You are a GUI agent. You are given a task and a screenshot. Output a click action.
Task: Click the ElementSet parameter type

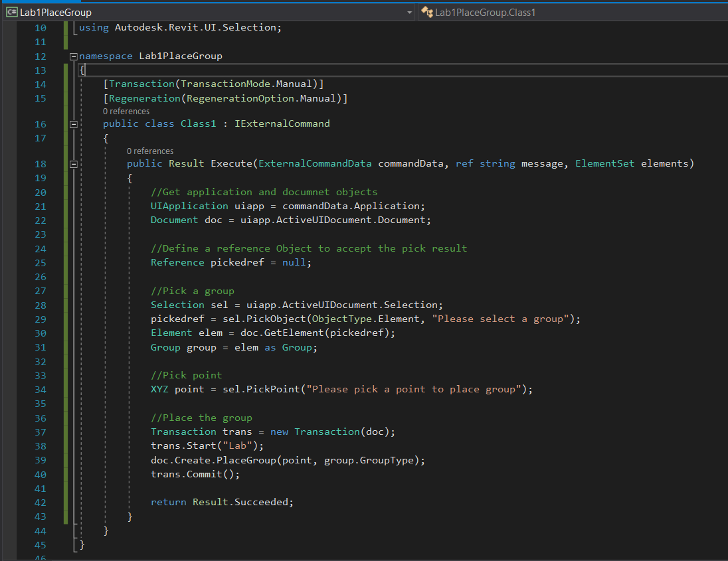click(x=604, y=164)
